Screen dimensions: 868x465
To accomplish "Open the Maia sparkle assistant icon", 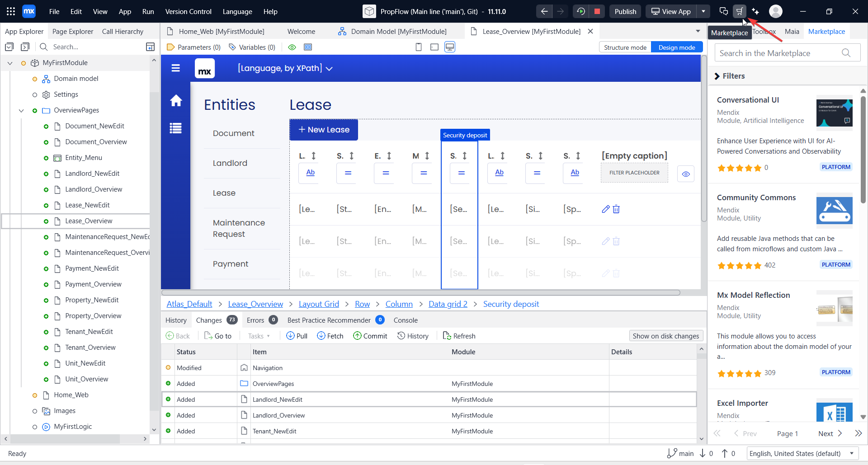I will [x=755, y=11].
